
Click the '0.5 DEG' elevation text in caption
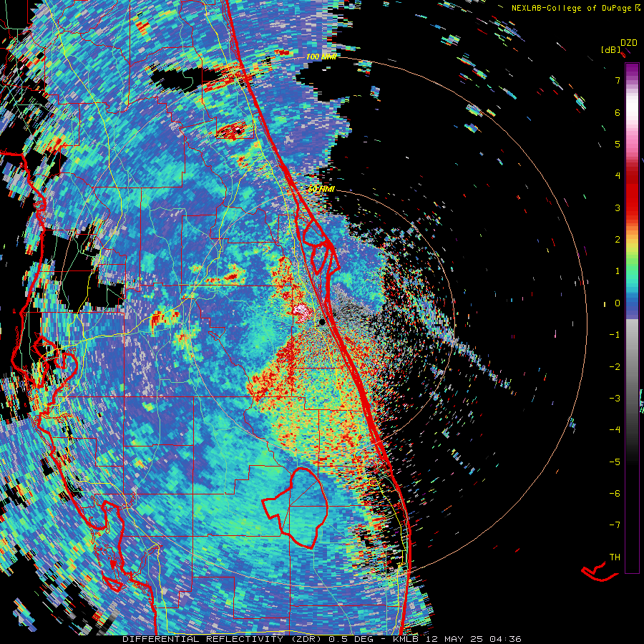(x=353, y=639)
